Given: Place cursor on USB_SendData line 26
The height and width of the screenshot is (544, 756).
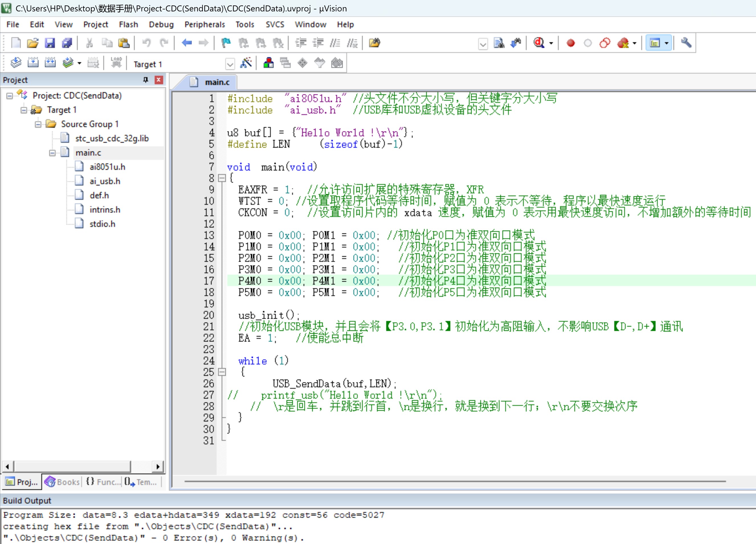Looking at the screenshot, I should click(x=335, y=383).
